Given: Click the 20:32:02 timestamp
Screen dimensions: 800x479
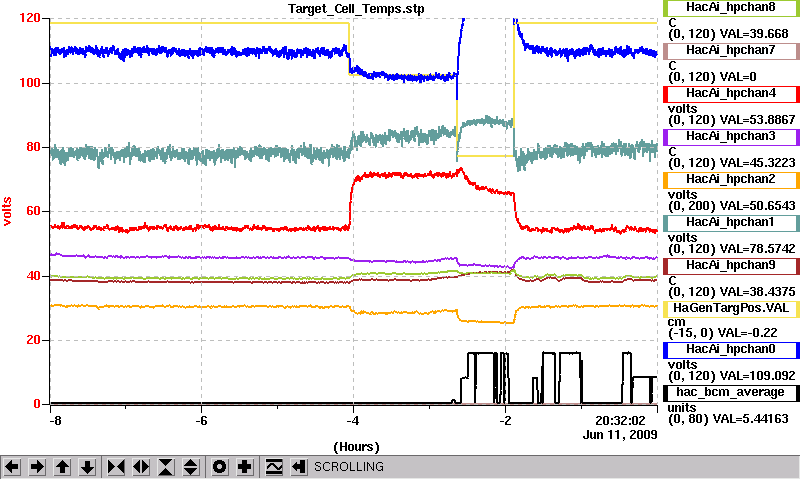Looking at the screenshot, I should pyautogui.click(x=620, y=421).
